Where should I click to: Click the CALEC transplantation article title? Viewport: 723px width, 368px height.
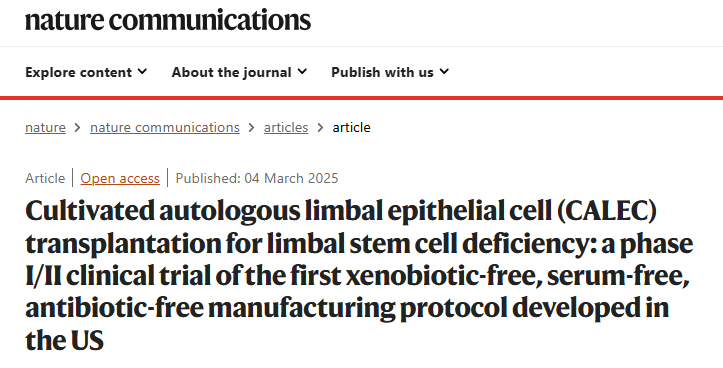pyautogui.click(x=359, y=276)
